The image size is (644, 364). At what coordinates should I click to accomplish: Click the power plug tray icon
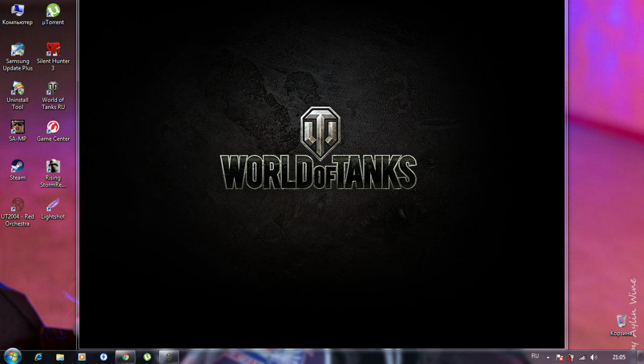click(570, 357)
